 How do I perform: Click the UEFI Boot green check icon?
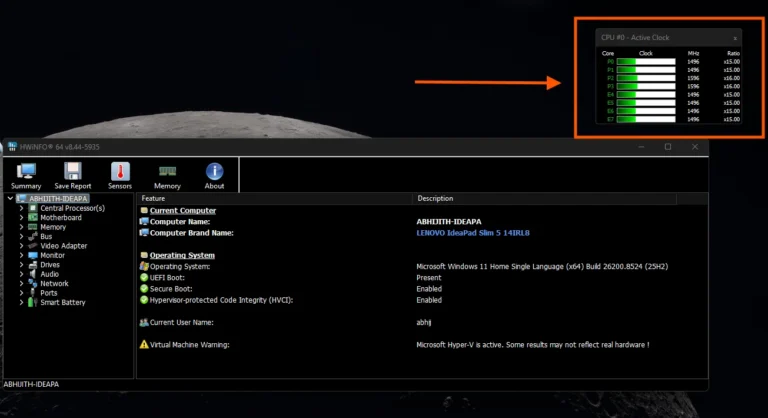[x=144, y=277]
